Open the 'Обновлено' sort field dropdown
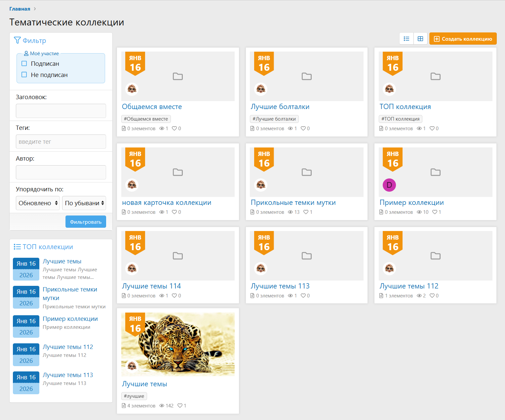This screenshot has height=420, width=505. [x=38, y=203]
